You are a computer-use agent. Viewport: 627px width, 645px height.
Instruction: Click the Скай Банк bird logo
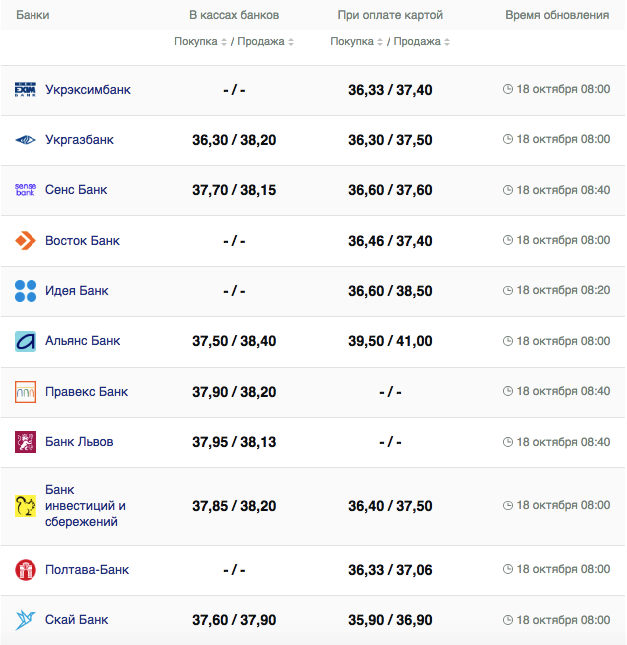(x=25, y=620)
